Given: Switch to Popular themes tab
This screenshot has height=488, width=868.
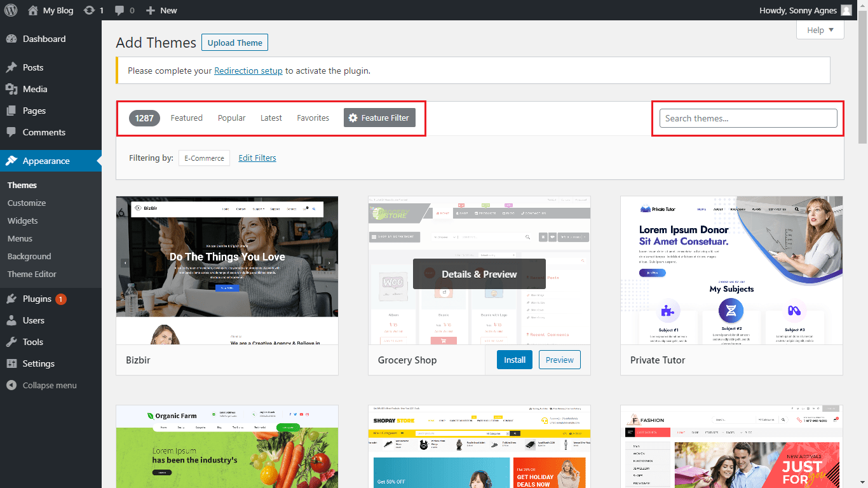Looking at the screenshot, I should click(x=232, y=118).
